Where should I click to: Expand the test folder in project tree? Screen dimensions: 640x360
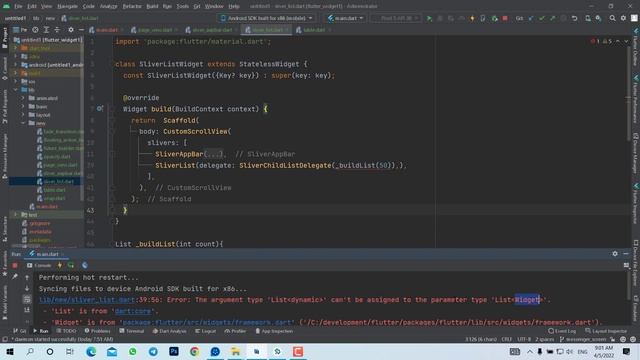pyautogui.click(x=16, y=215)
